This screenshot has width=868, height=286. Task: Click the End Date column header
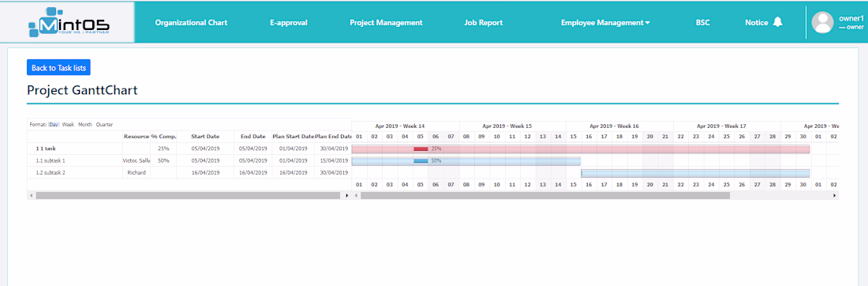pyautogui.click(x=253, y=137)
